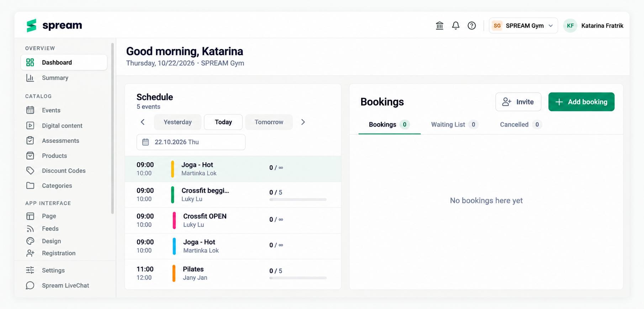Select the Tomorrow schedule button
The width and height of the screenshot is (644, 309).
[269, 122]
